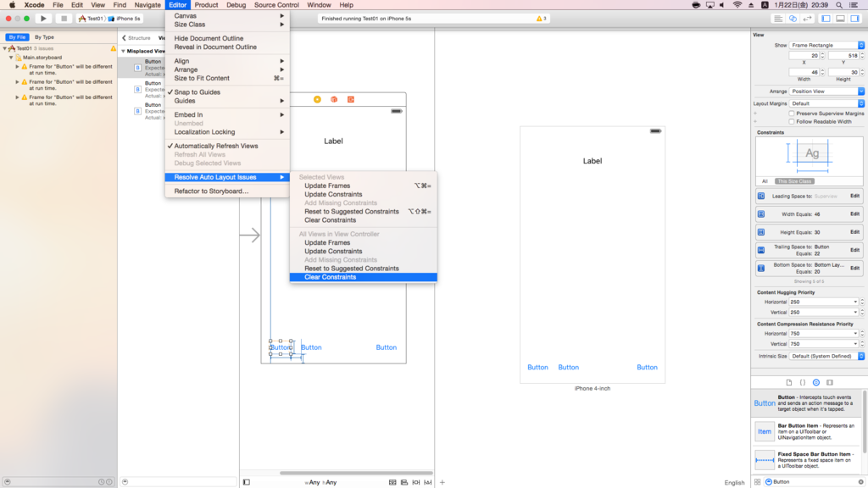868x488 pixels.
Task: Go back to Structure in outline
Action: point(136,38)
